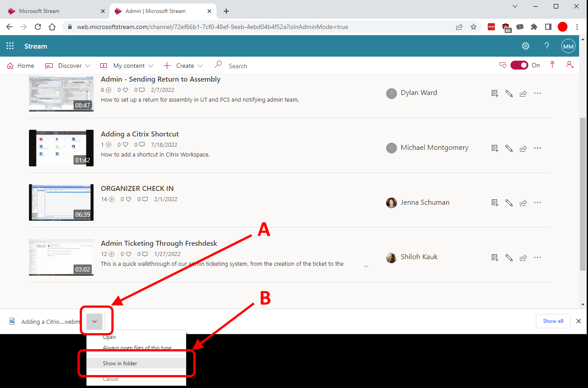The height and width of the screenshot is (388, 588).
Task: Open more options for ORGANIZER CHECK IN
Action: coord(538,202)
